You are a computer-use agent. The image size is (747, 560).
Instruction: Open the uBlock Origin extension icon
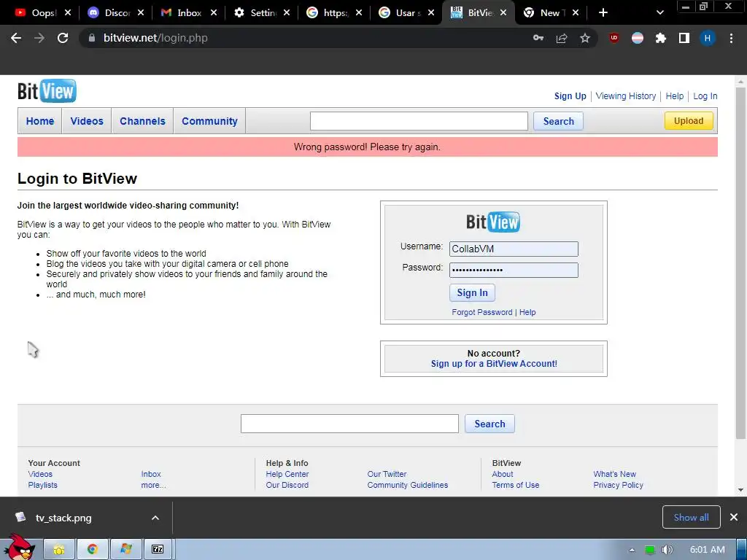[x=614, y=38]
